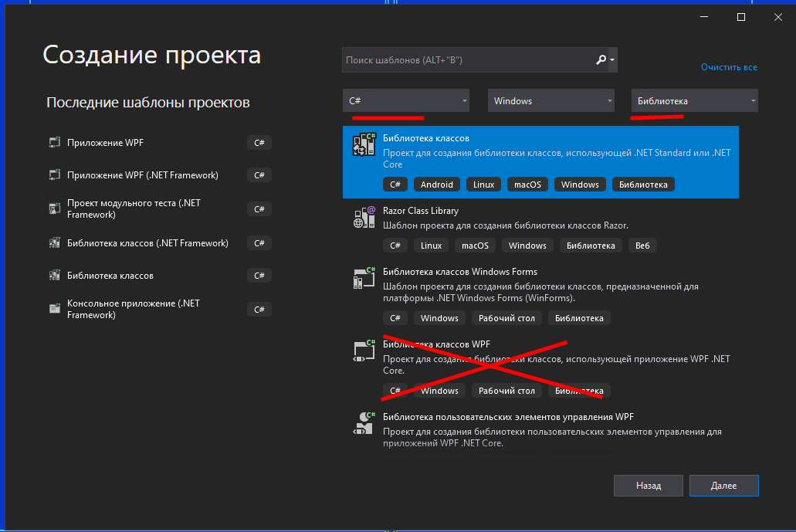Click the recent Приложение WPF icon
The width and height of the screenshot is (796, 532).
[x=54, y=143]
